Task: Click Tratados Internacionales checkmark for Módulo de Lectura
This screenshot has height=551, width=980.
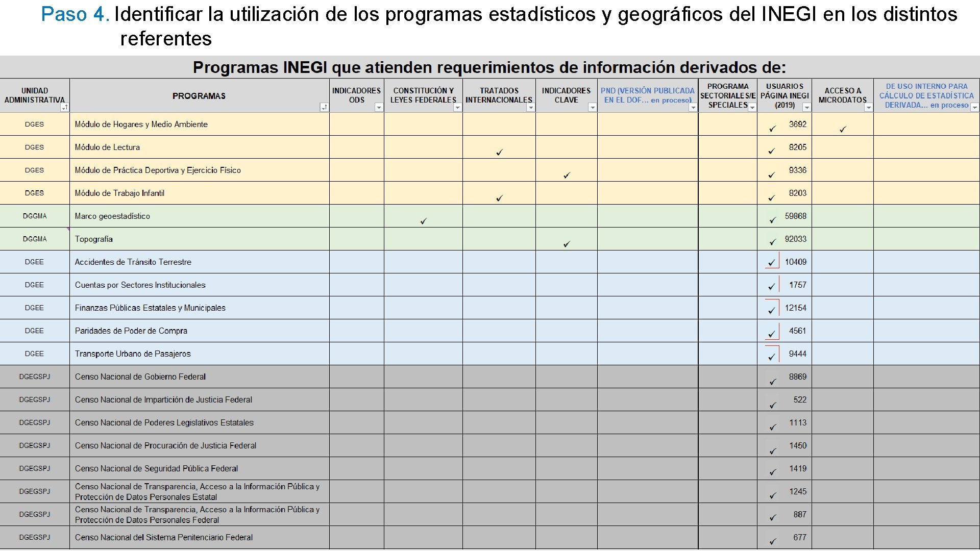Action: (499, 153)
